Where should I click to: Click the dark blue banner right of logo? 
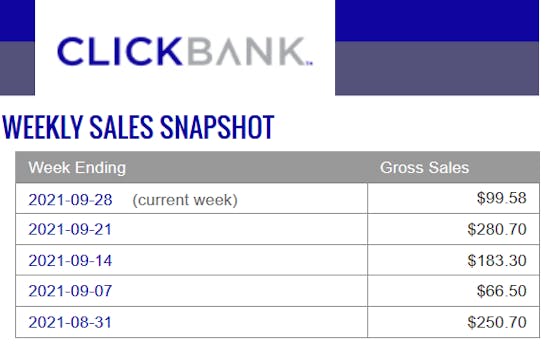coord(437,20)
